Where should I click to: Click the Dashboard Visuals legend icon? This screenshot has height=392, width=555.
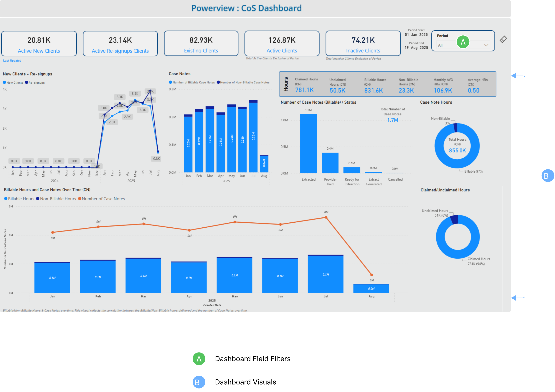tap(199, 382)
